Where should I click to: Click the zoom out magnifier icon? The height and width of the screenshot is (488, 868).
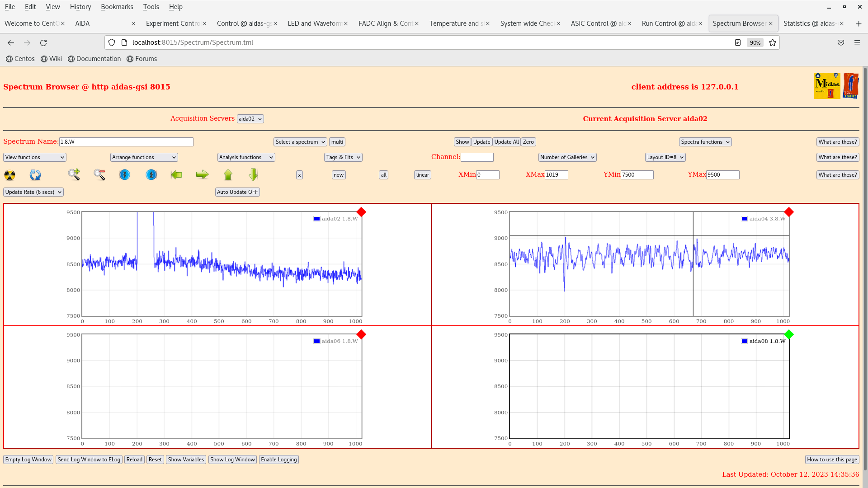tap(99, 174)
